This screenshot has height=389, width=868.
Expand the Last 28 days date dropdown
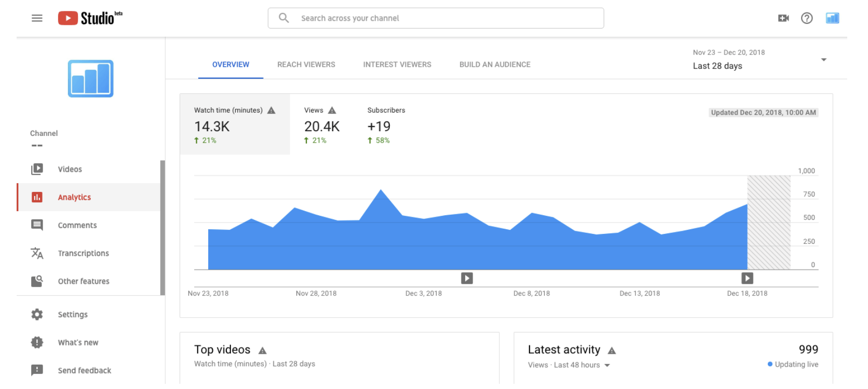click(x=823, y=60)
